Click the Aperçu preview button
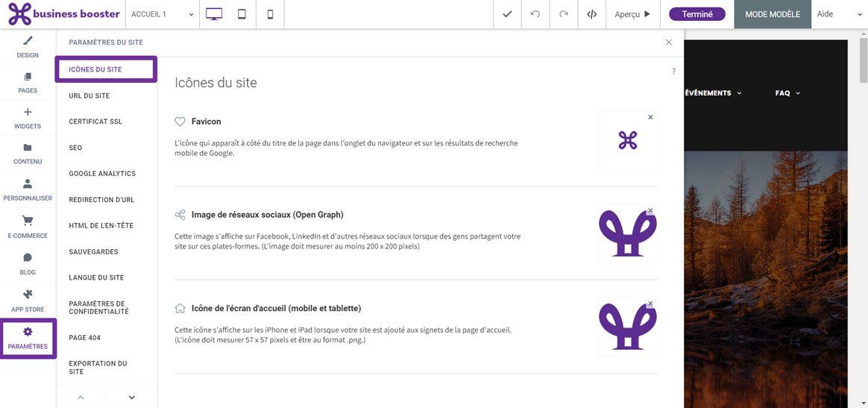Screen dimensions: 868x408 pos(633,14)
